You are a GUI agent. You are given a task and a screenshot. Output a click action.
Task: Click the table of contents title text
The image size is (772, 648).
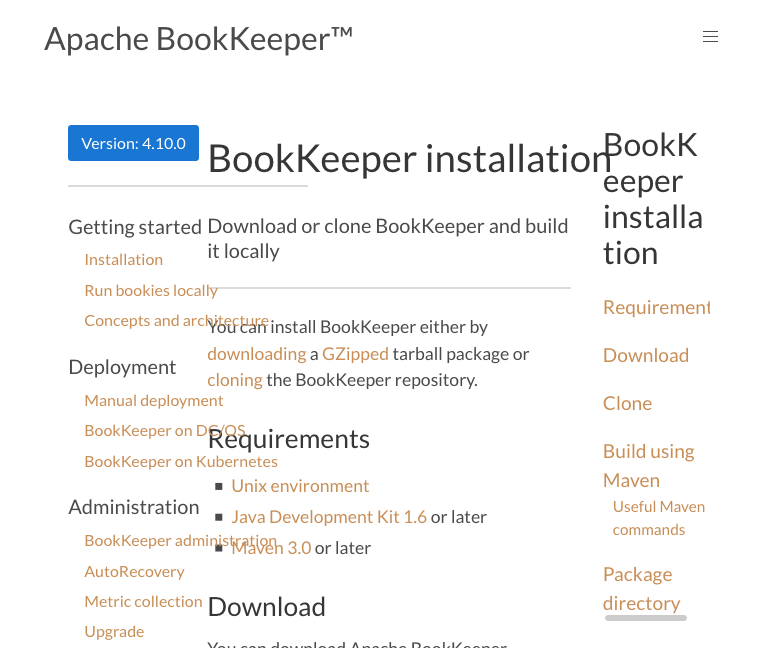tap(652, 199)
